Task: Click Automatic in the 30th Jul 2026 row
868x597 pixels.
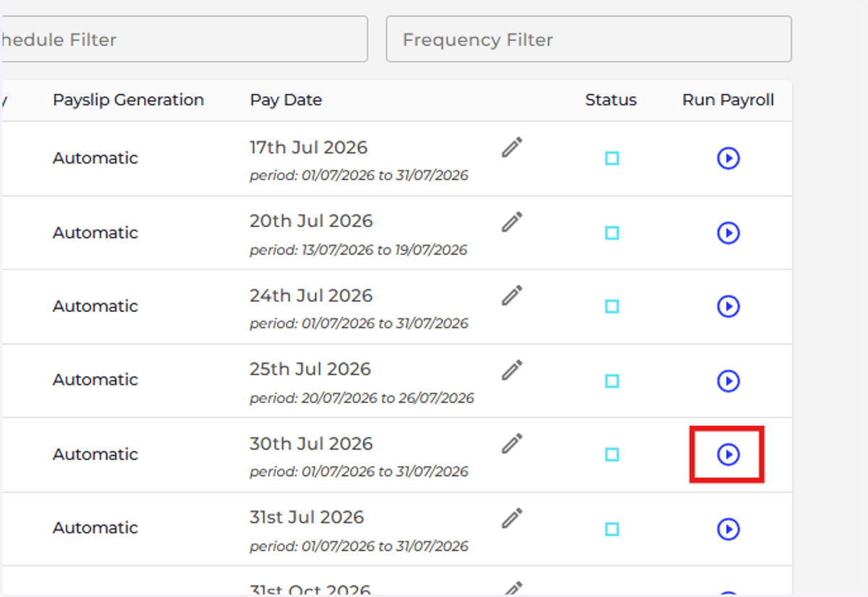Action: (95, 454)
